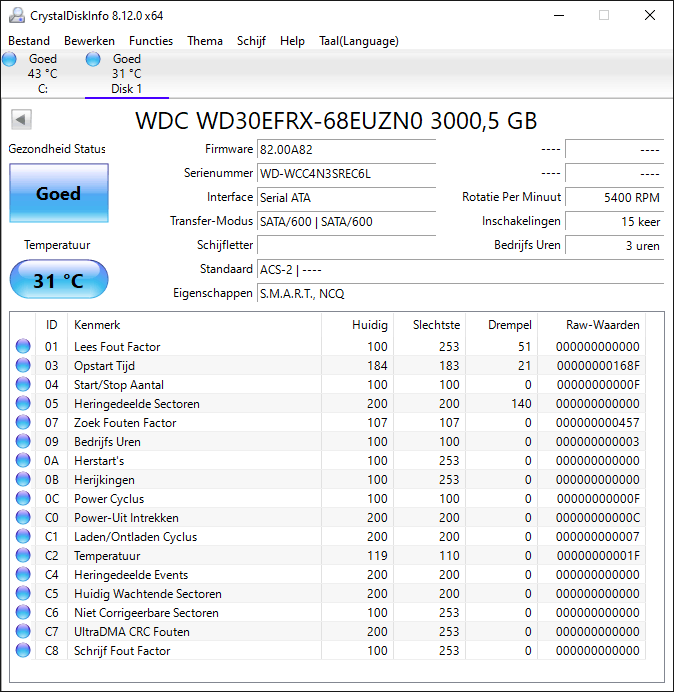This screenshot has width=674, height=692.
Task: Open the Help menu
Action: (292, 41)
